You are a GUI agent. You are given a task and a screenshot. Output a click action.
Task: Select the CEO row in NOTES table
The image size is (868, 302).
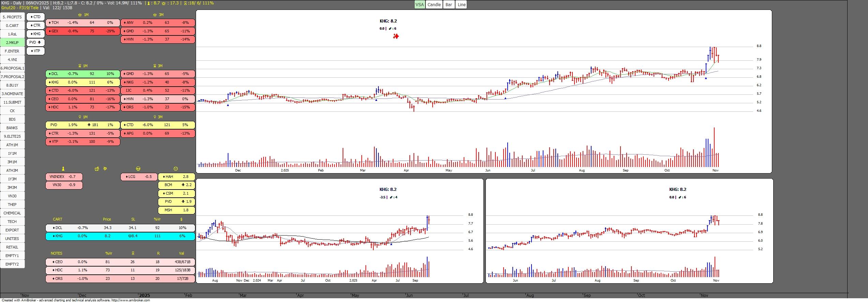pyautogui.click(x=120, y=262)
